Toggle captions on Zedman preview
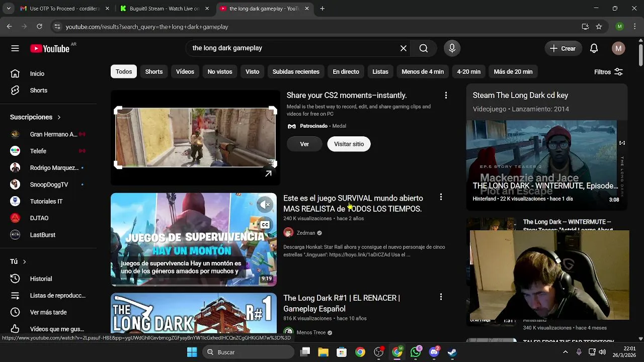Viewport: 644px width, 362px height. (x=265, y=225)
